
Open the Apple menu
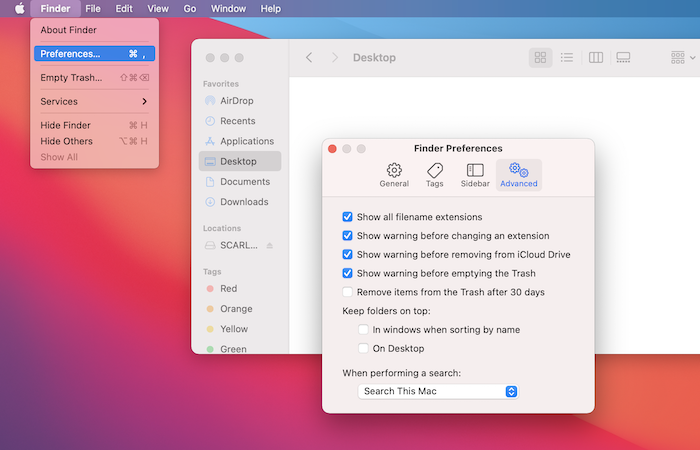tap(20, 8)
